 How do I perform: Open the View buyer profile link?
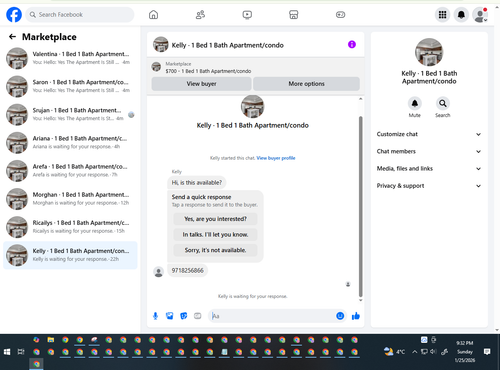276,158
